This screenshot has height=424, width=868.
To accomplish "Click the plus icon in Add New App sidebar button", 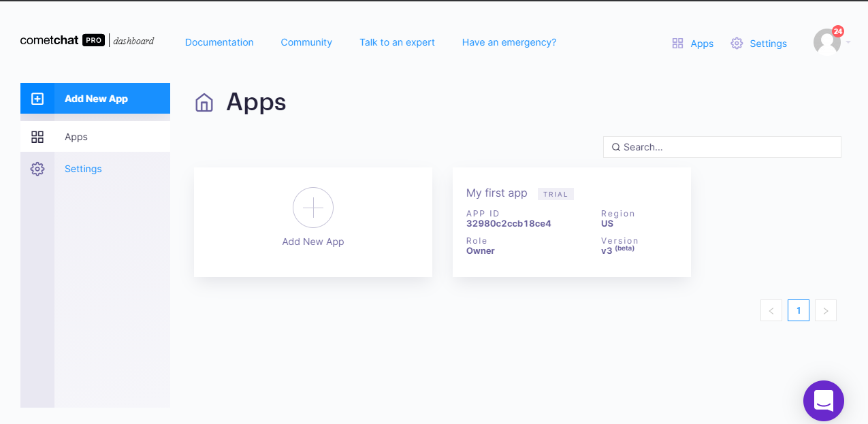I will pos(37,99).
